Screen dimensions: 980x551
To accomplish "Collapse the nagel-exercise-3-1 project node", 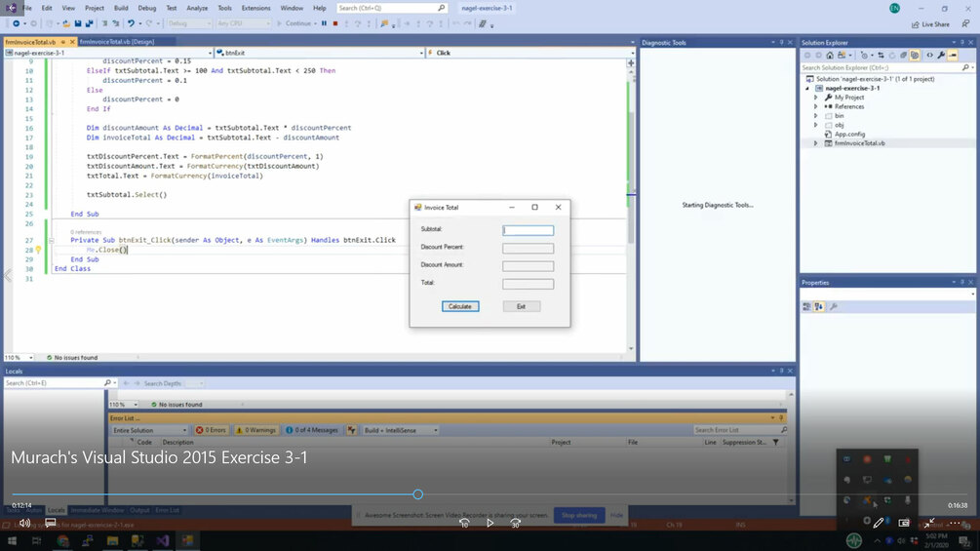I will (807, 89).
